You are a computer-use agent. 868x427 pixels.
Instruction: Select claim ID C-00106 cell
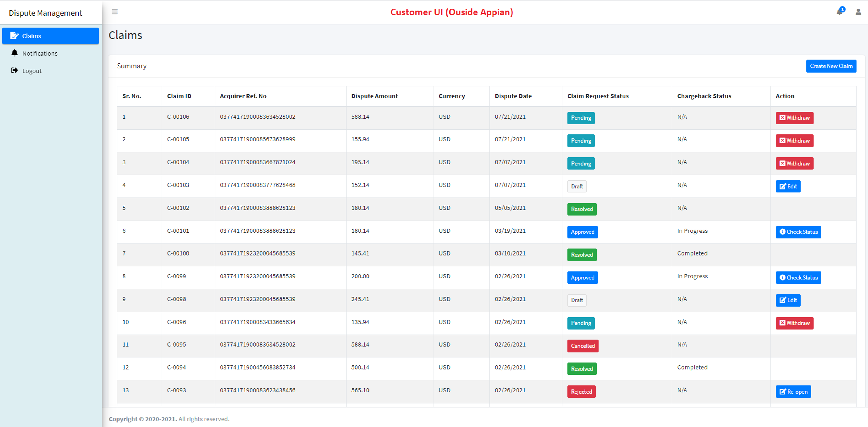[x=178, y=117]
